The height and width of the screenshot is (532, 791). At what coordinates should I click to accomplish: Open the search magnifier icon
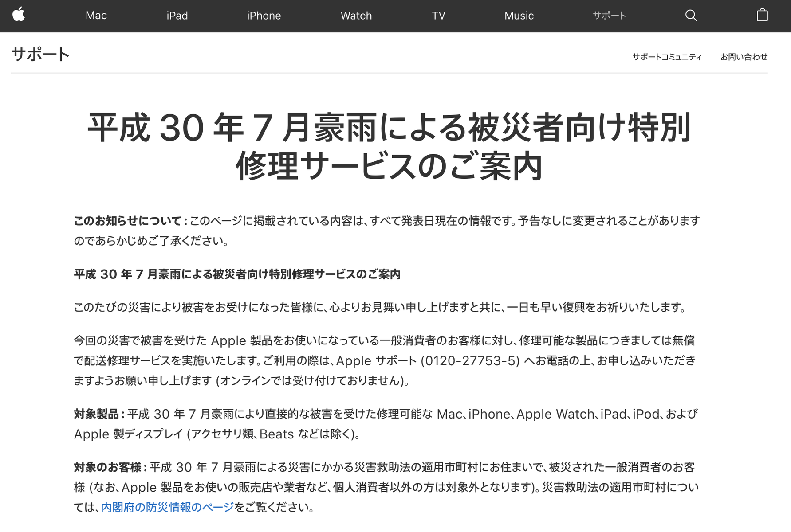691,16
